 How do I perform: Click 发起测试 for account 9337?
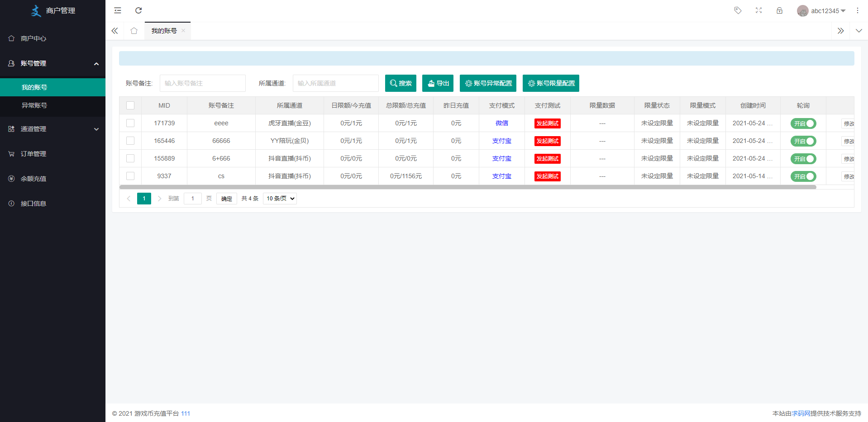coord(547,176)
